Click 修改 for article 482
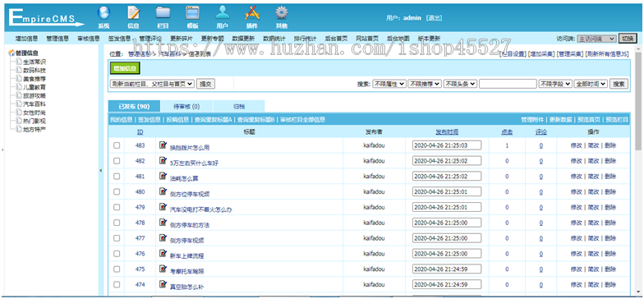 [x=577, y=161]
